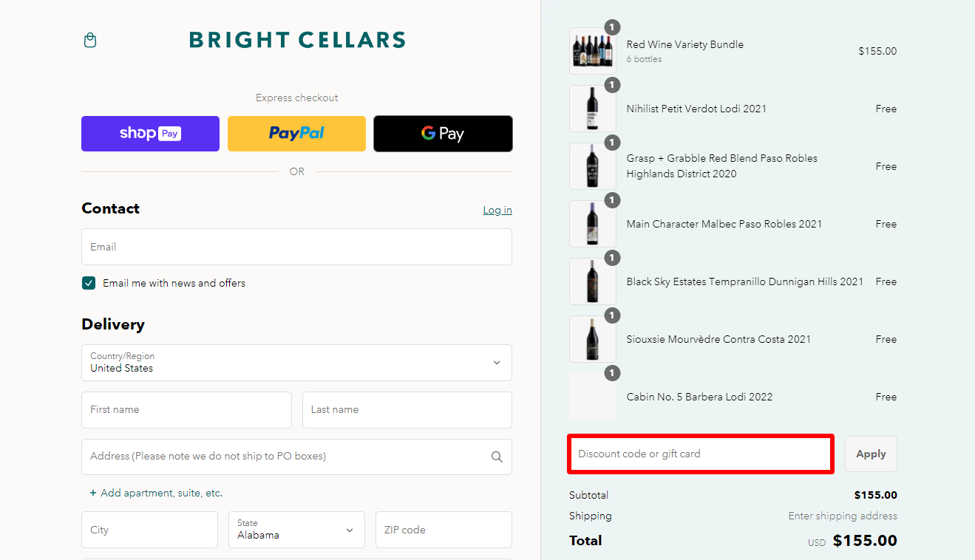Screen dimensions: 975x560
Task: Select the City field
Action: pyautogui.click(x=149, y=530)
